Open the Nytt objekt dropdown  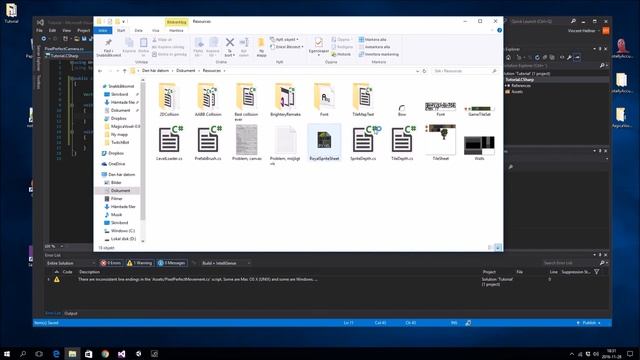click(284, 40)
